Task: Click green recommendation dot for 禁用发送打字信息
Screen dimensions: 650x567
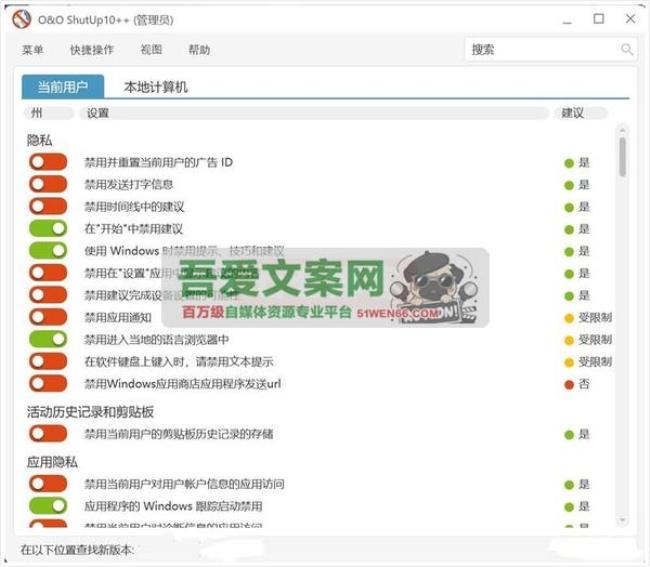Action: pos(569,185)
